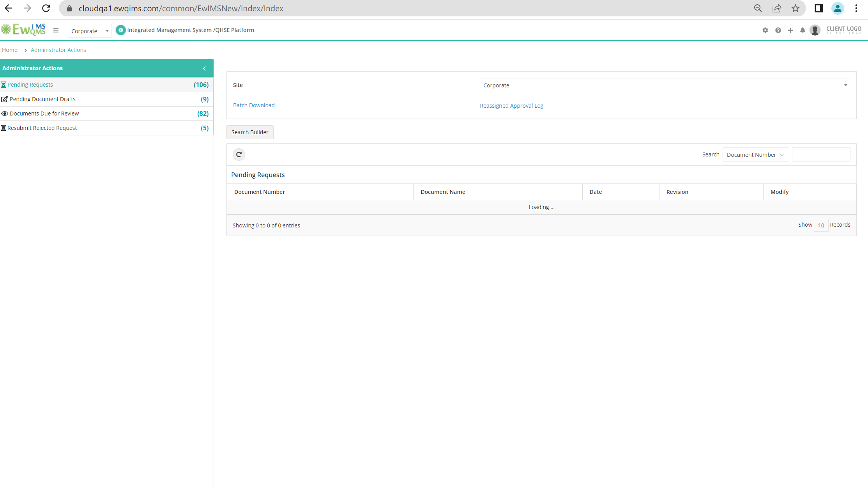
Task: Click the share page icon
Action: (x=777, y=8)
